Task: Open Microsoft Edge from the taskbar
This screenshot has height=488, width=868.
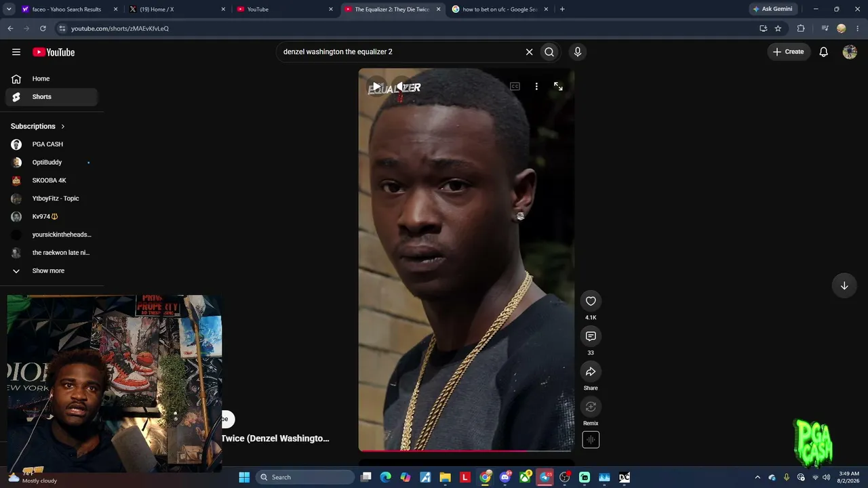Action: [386, 477]
